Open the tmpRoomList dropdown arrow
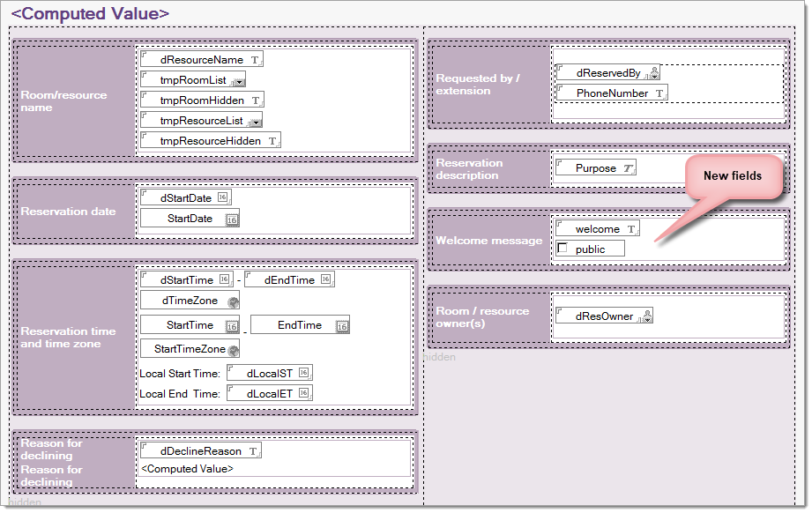 point(238,81)
